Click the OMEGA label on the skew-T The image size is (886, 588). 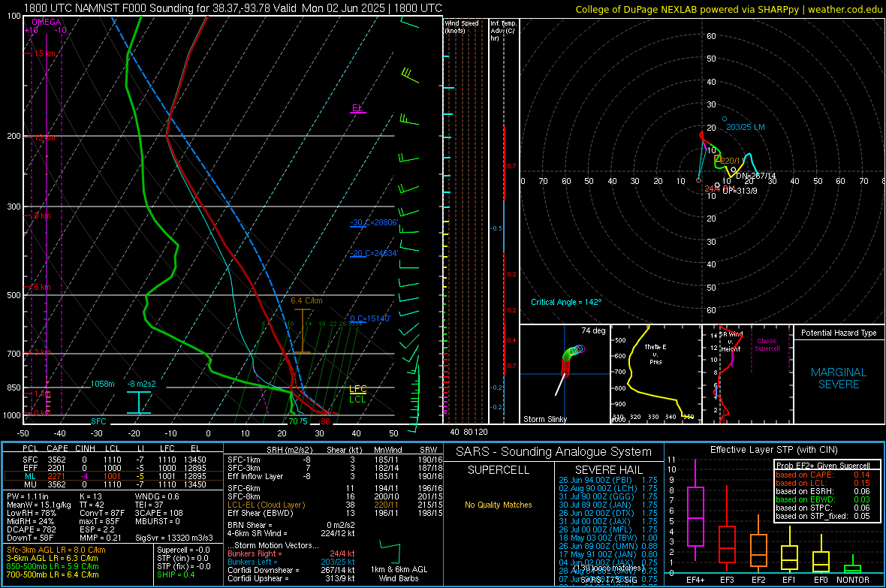coord(47,22)
